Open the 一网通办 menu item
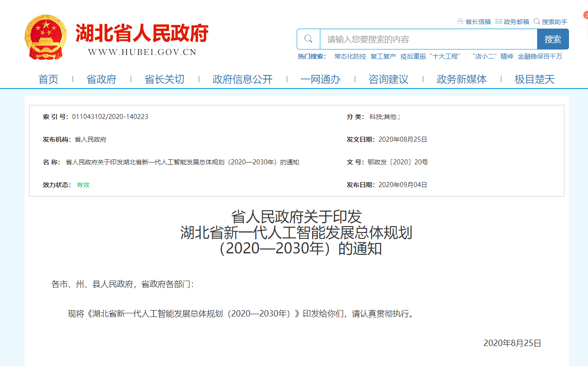588x366 pixels. coord(320,79)
